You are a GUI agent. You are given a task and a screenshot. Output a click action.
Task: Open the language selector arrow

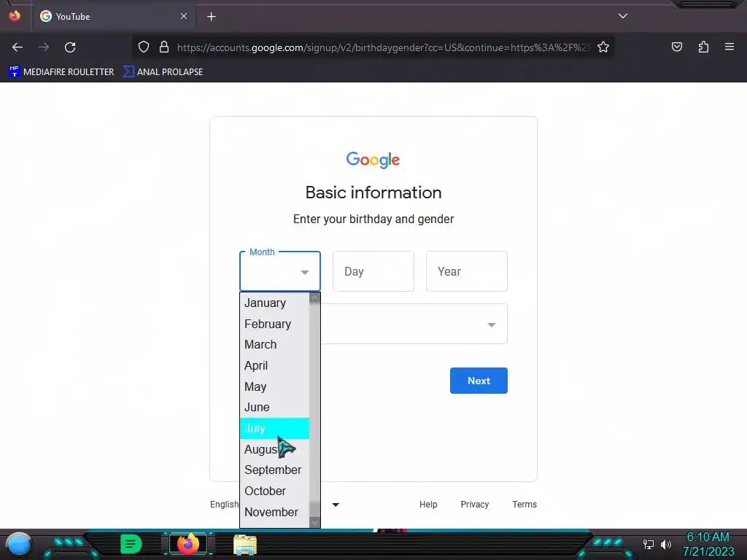pyautogui.click(x=336, y=505)
